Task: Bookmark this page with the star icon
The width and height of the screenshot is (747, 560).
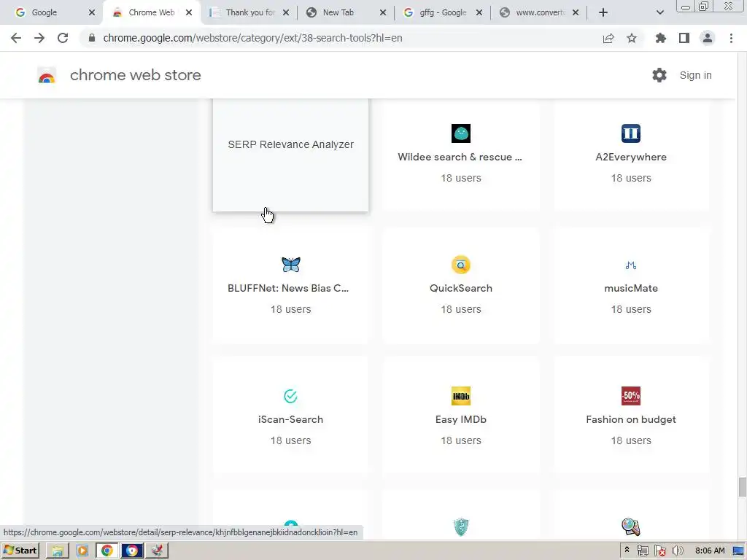Action: click(632, 38)
